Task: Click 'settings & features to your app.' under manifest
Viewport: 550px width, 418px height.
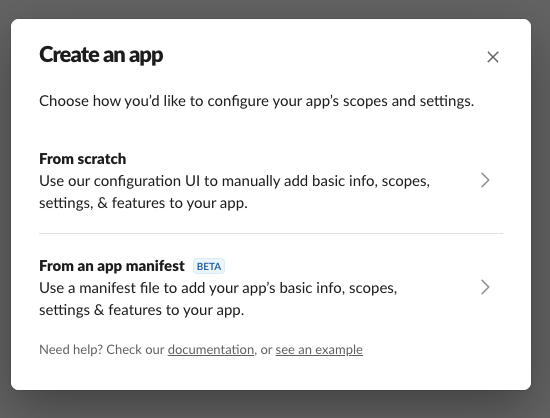Action: (x=142, y=310)
